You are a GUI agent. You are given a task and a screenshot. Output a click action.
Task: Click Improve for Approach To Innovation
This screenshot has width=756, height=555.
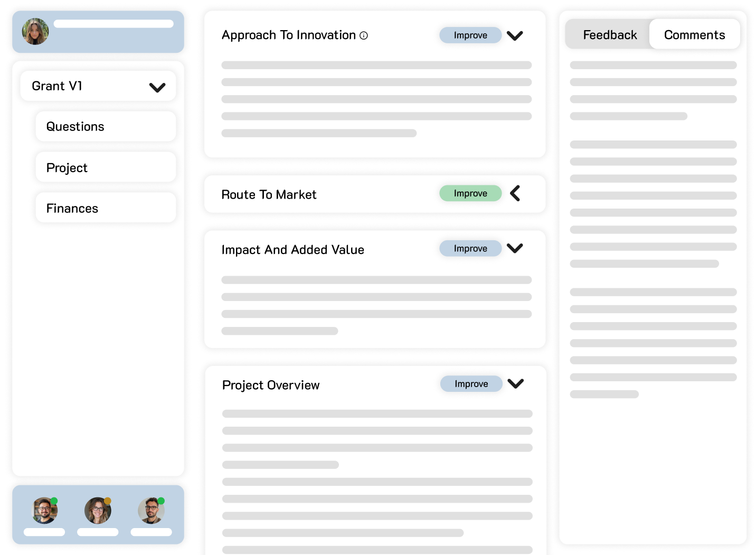[470, 35]
